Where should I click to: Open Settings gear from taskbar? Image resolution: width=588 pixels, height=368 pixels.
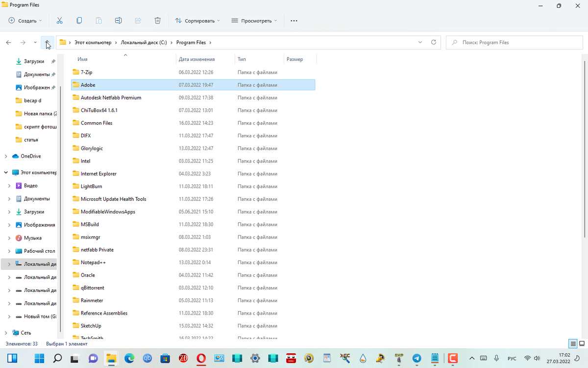(x=255, y=358)
